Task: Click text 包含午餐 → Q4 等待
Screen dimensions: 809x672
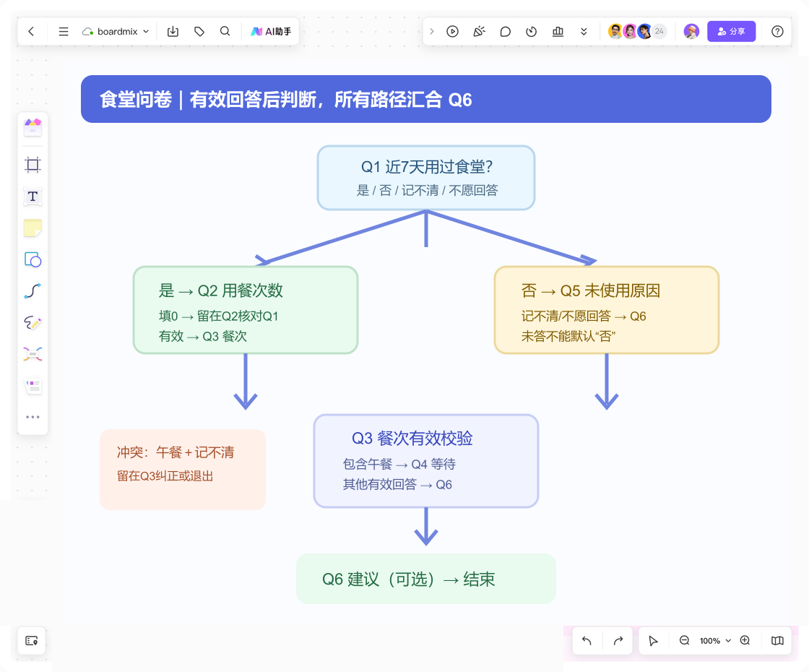Action: tap(399, 464)
